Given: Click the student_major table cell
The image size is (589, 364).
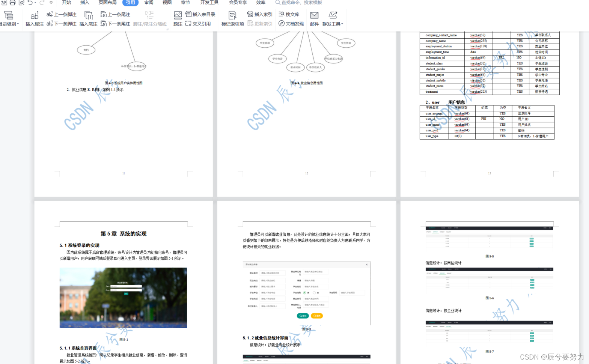Looking at the screenshot, I should [442, 75].
